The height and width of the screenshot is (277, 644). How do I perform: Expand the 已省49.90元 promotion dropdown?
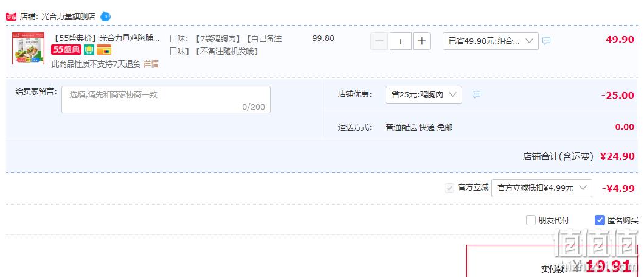coord(490,41)
